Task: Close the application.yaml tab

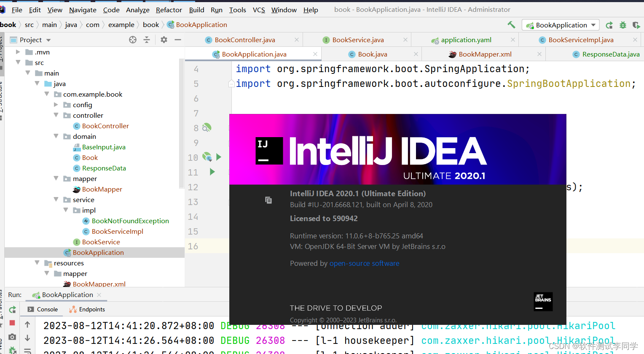Action: tap(513, 40)
